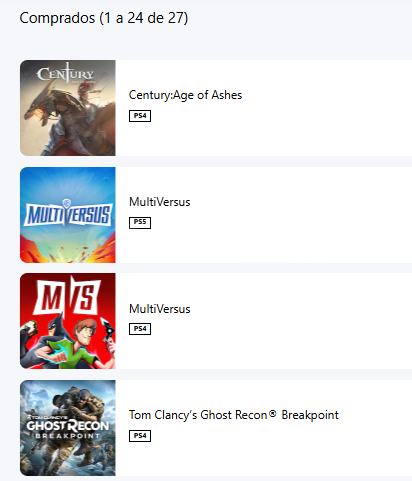Click the Century logo on the cover art

pos(65,73)
